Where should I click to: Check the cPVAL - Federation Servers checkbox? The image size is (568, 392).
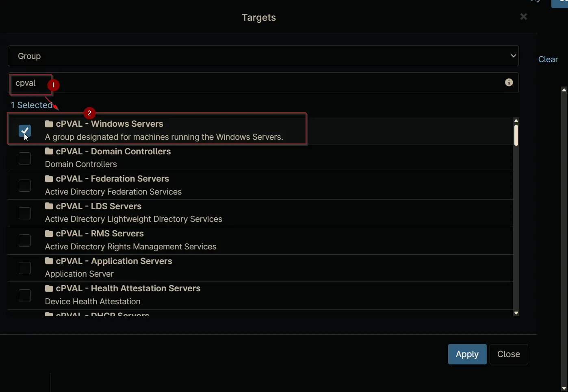coord(25,186)
